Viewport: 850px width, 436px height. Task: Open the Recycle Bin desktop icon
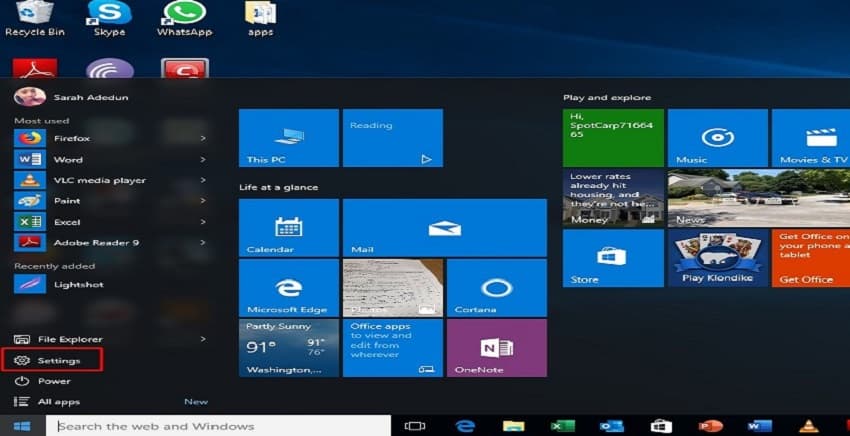coord(35,18)
